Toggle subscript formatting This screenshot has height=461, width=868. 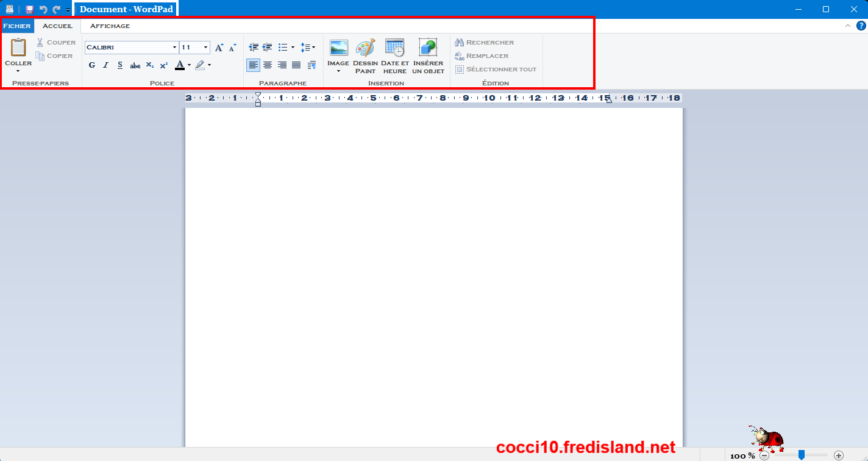point(150,65)
